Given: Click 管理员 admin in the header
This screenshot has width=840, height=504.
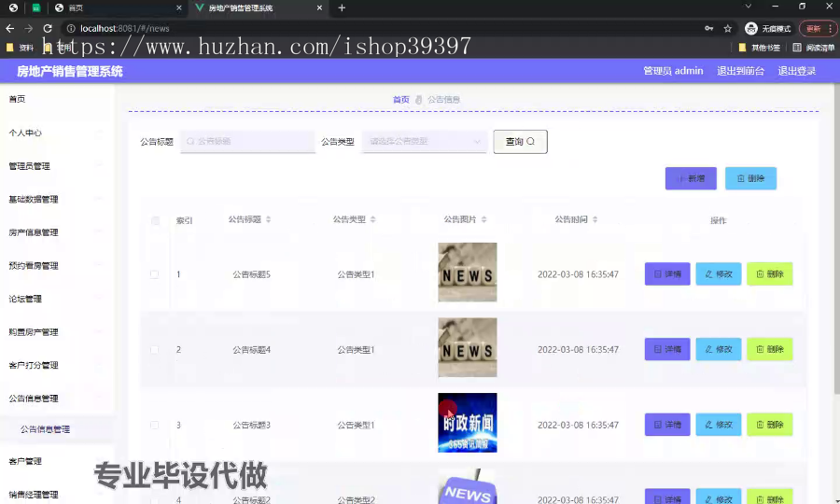Looking at the screenshot, I should pyautogui.click(x=673, y=71).
